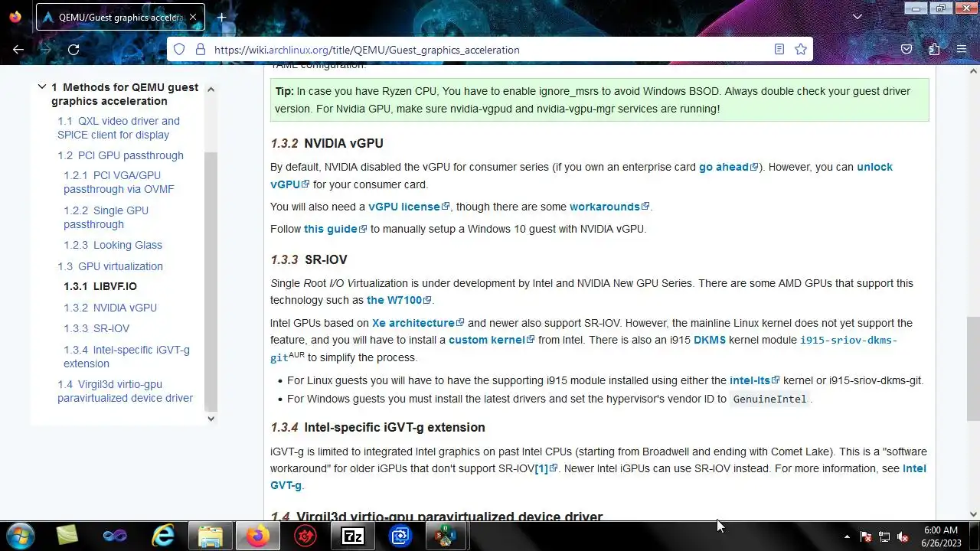Follow the 'go ahead' external link
980x551 pixels.
coord(728,167)
